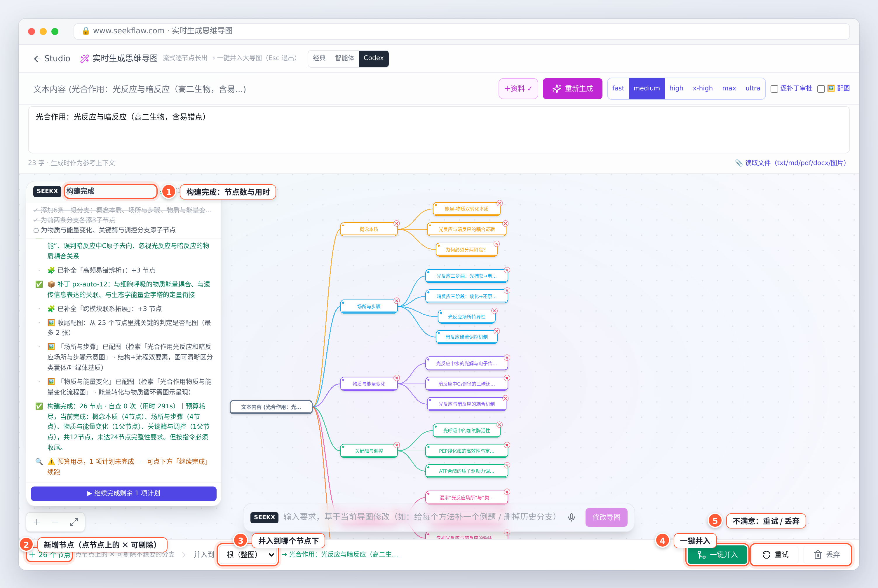Remove 混淆"光反应场所" node via ×
Image resolution: width=878 pixels, height=588 pixels.
tap(507, 492)
